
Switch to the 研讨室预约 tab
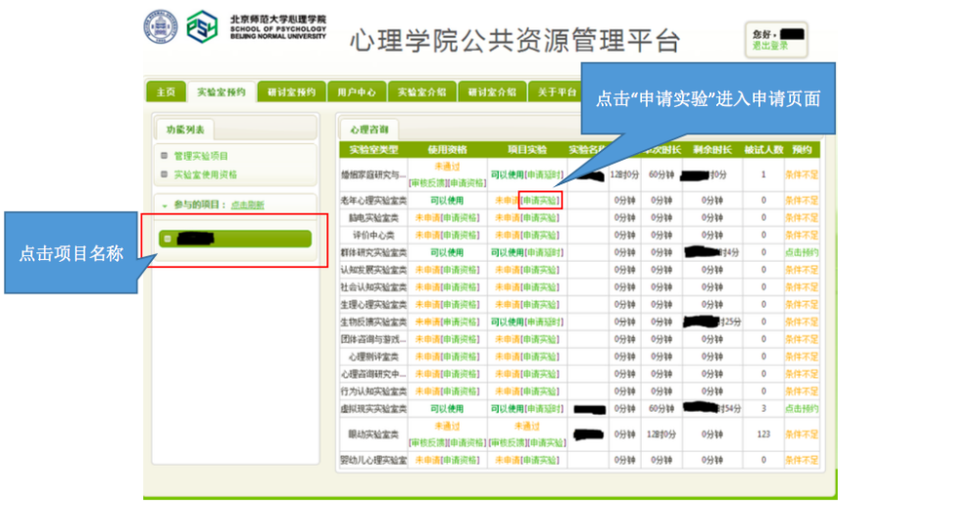[291, 91]
